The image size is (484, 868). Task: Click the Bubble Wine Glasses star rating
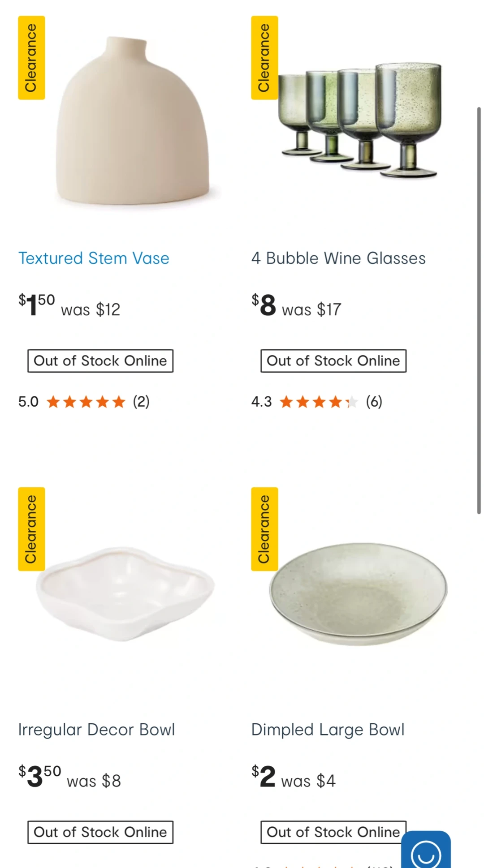pyautogui.click(x=319, y=402)
